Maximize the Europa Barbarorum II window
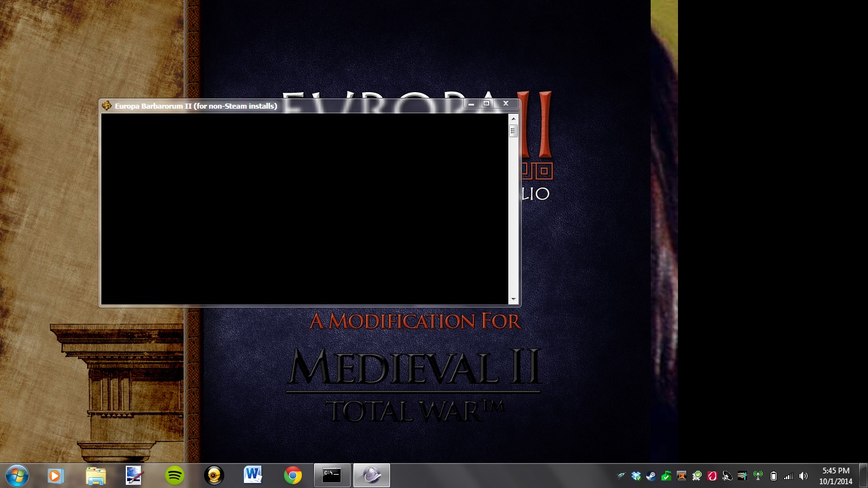 click(487, 104)
